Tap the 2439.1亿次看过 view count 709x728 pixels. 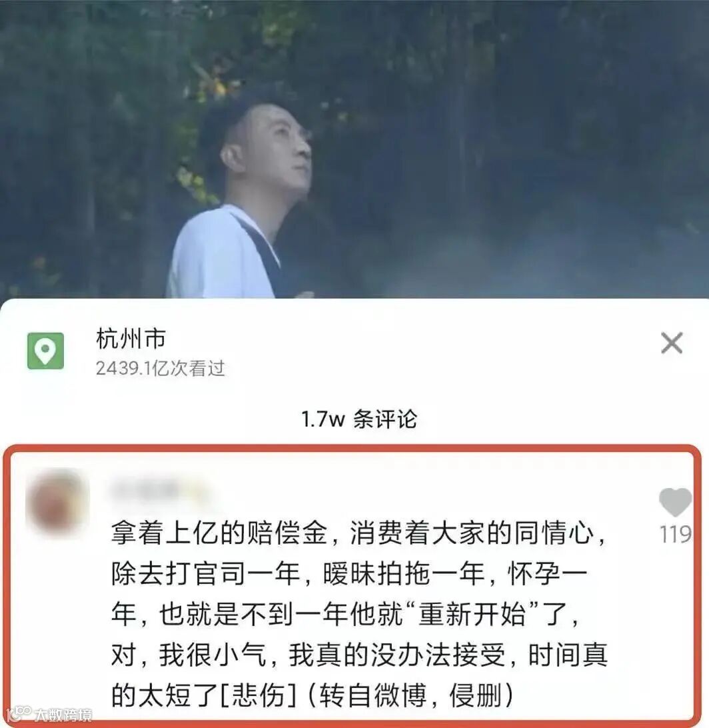click(x=161, y=369)
